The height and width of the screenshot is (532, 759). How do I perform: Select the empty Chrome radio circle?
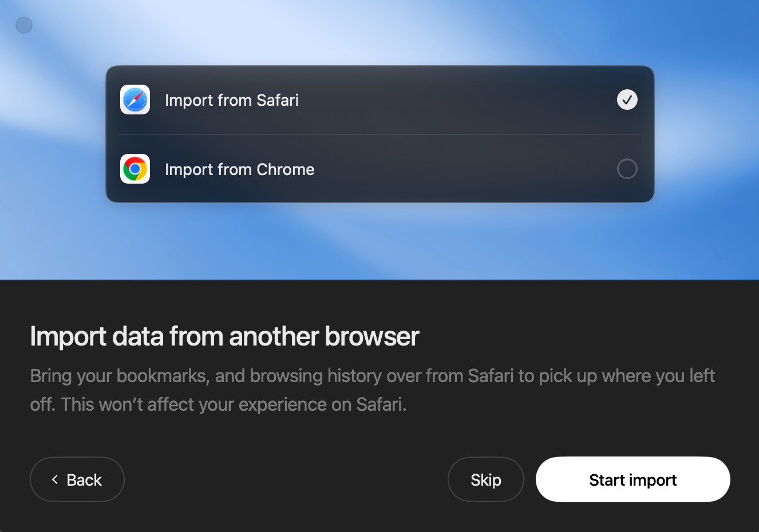627,169
